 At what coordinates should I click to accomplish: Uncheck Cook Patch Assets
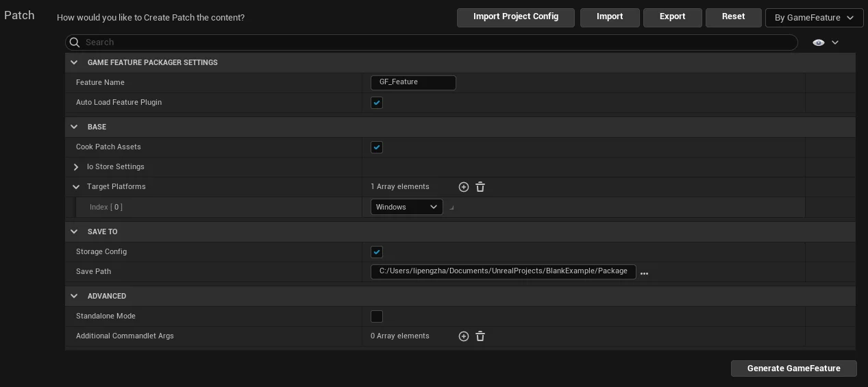377,147
